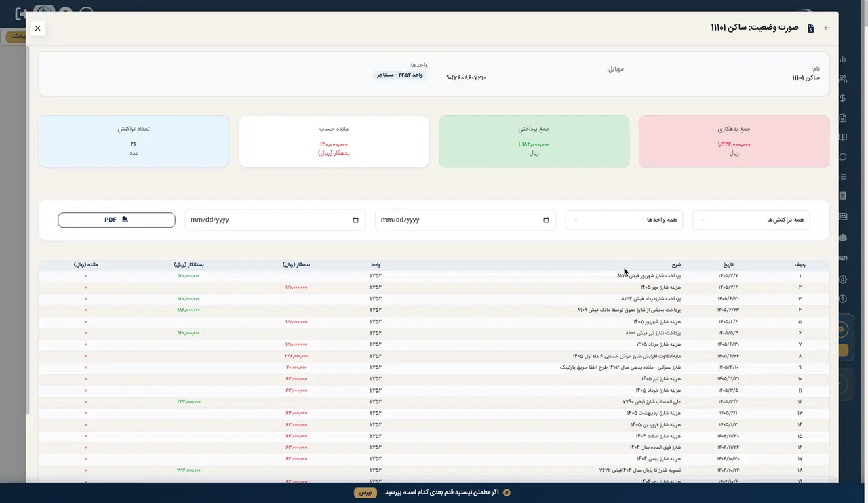Click the invoice document icon beside the title
Screen dimensions: 868x503
(810, 28)
